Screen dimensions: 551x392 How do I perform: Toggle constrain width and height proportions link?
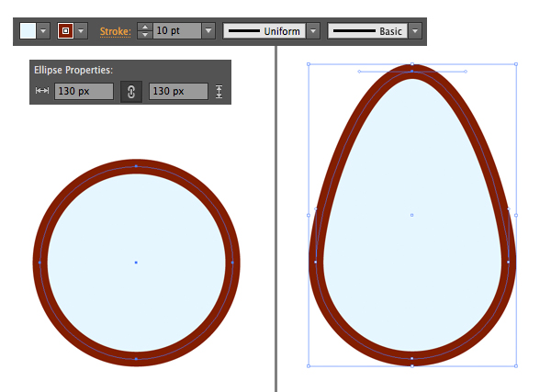[131, 92]
